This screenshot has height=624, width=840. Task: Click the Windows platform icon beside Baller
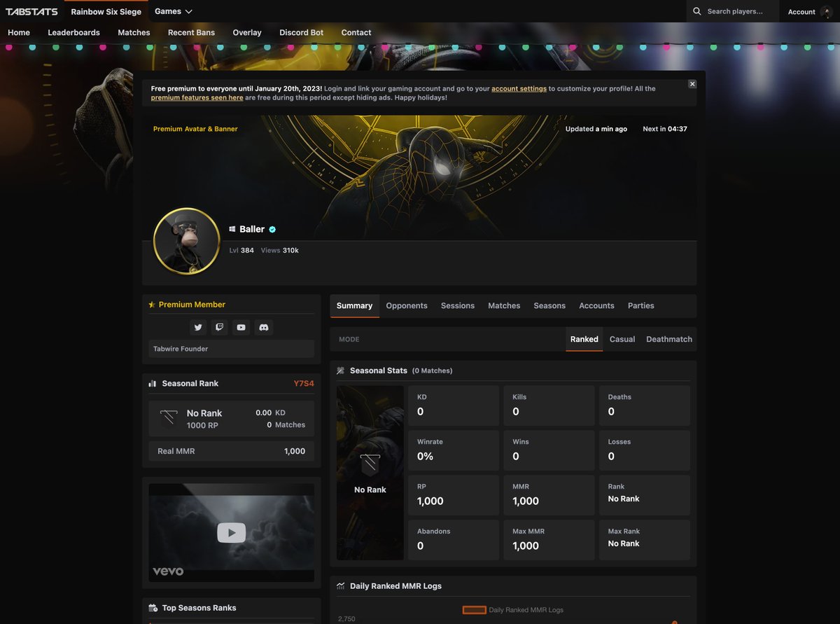(232, 229)
